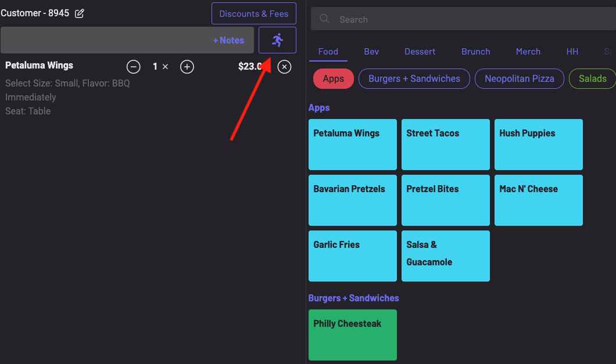
Task: Remove Petaluma Wings from the order
Action: (x=284, y=67)
